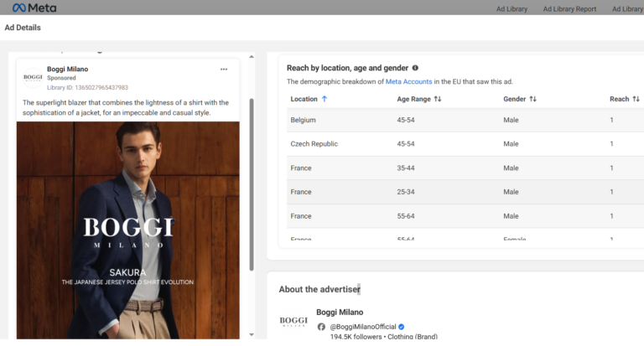Click Boggi Milano advertiser name heading
644x346 pixels.
[340, 312]
